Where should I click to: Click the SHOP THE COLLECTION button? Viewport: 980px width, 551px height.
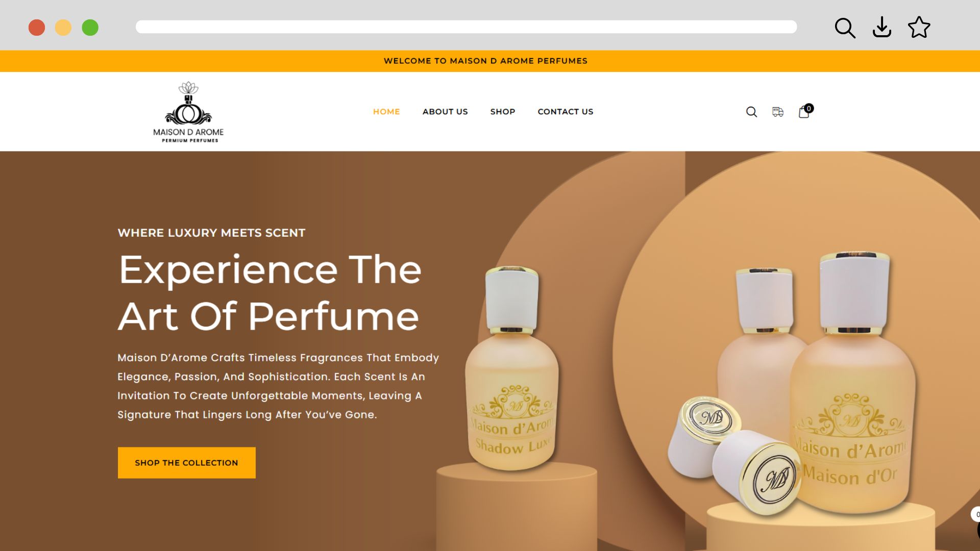click(187, 463)
